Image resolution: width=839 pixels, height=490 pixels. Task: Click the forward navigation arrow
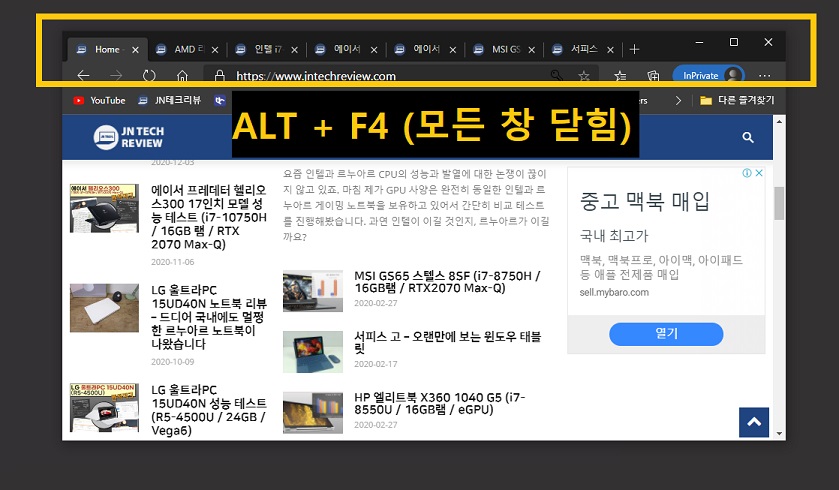(116, 75)
